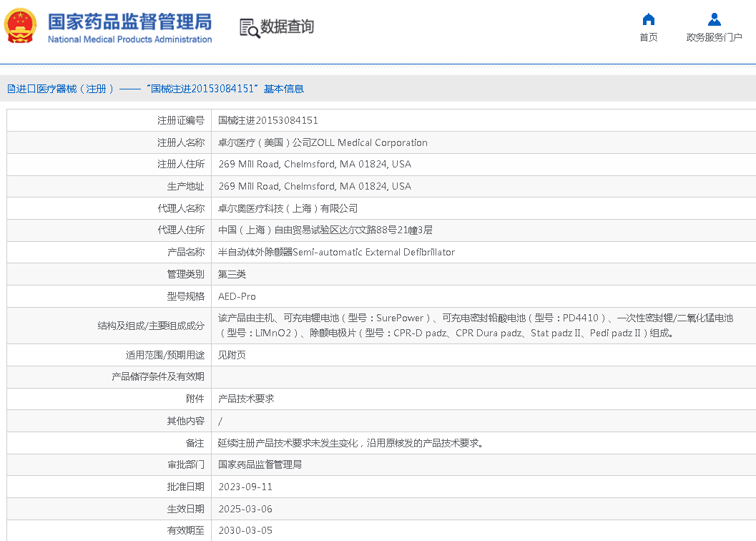Viewport: 756px width, 541px height.
Task: Click 国家药品监督管理局 site title
Action: [x=129, y=21]
